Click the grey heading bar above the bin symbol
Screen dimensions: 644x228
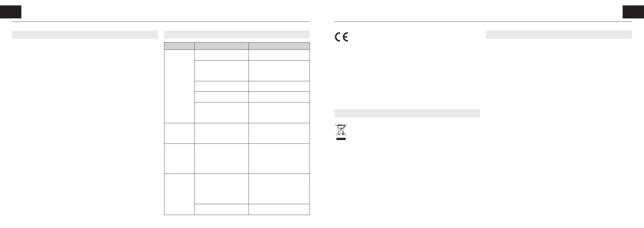coord(407,113)
